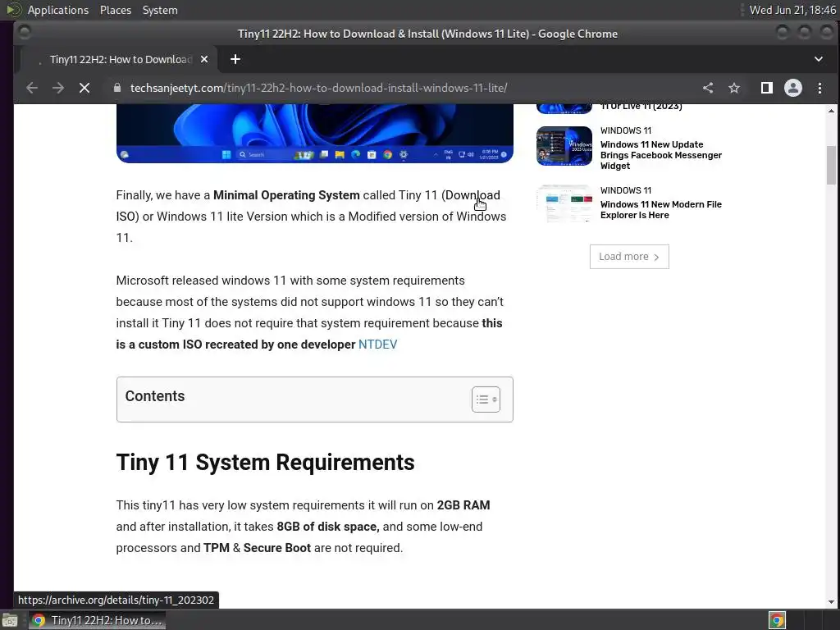Viewport: 840px width, 630px height.
Task: Click the scrollbar up arrow
Action: point(831,111)
